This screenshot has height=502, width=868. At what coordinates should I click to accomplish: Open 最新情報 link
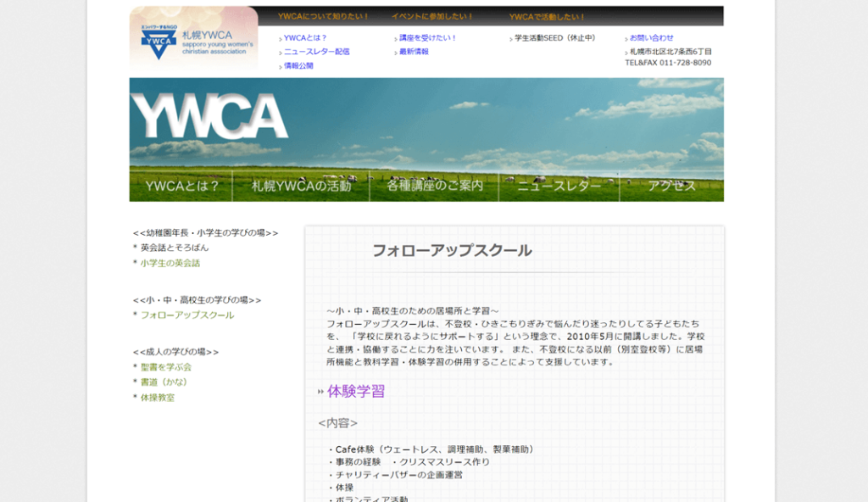pyautogui.click(x=414, y=52)
